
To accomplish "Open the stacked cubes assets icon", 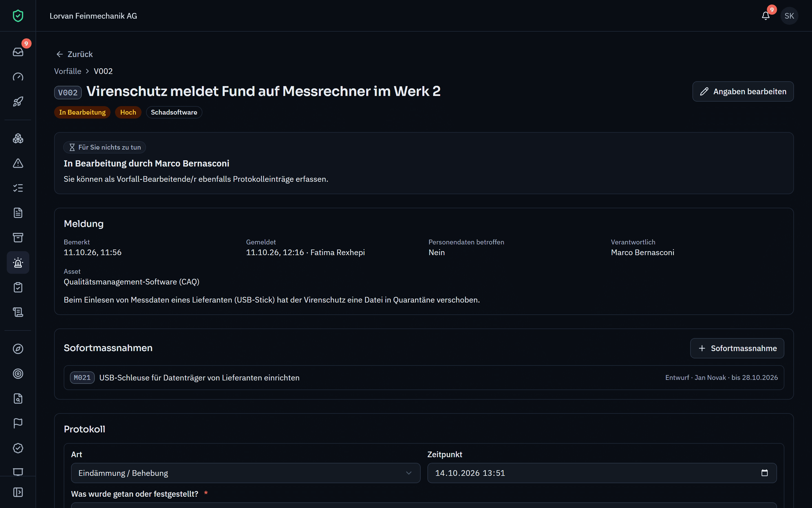I will [18, 138].
